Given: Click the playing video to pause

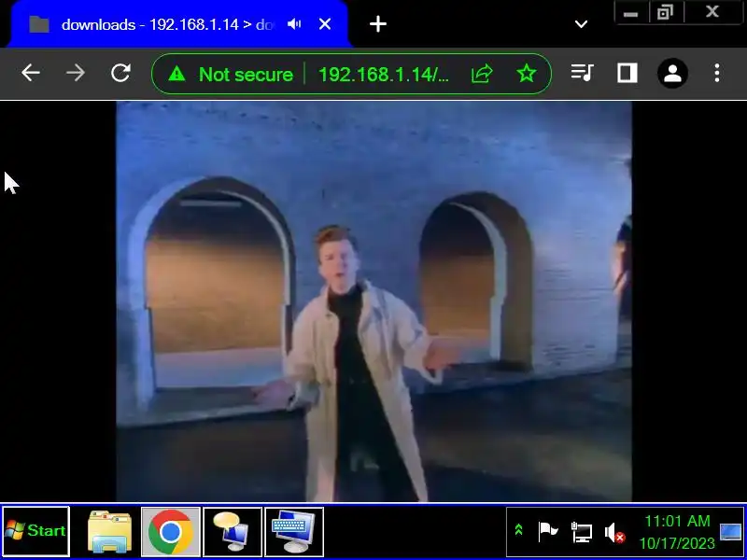Looking at the screenshot, I should (x=374, y=301).
